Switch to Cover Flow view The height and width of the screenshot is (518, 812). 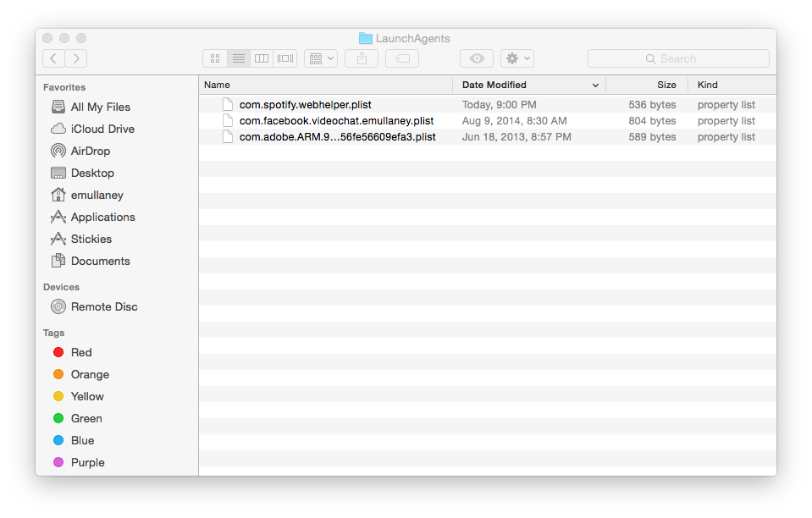tap(285, 58)
